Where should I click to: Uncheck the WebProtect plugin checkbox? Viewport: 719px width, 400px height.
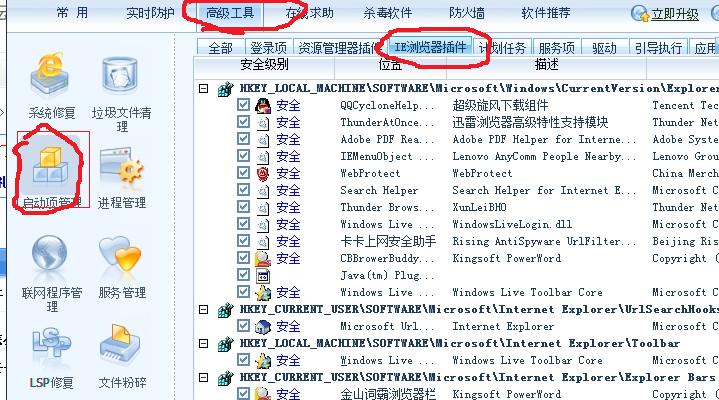click(243, 173)
